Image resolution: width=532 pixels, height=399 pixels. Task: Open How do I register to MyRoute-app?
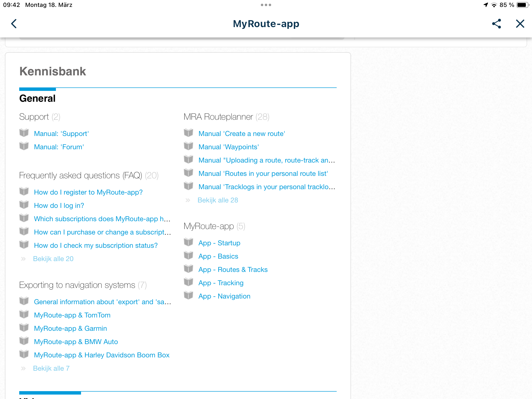[88, 192]
